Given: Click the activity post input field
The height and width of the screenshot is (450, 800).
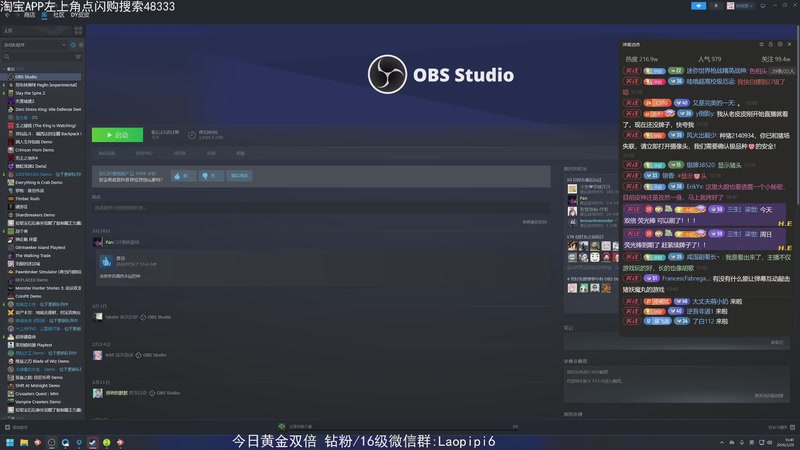Looking at the screenshot, I should (320, 208).
